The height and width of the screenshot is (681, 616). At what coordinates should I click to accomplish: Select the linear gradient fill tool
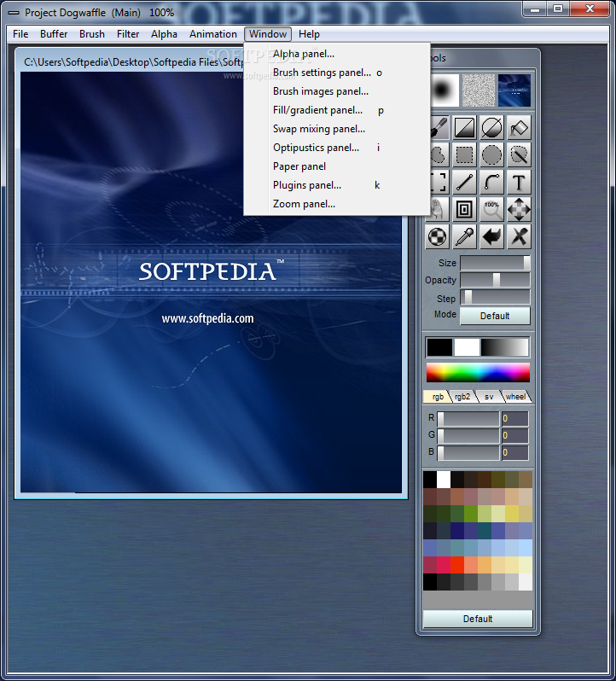pyautogui.click(x=464, y=128)
